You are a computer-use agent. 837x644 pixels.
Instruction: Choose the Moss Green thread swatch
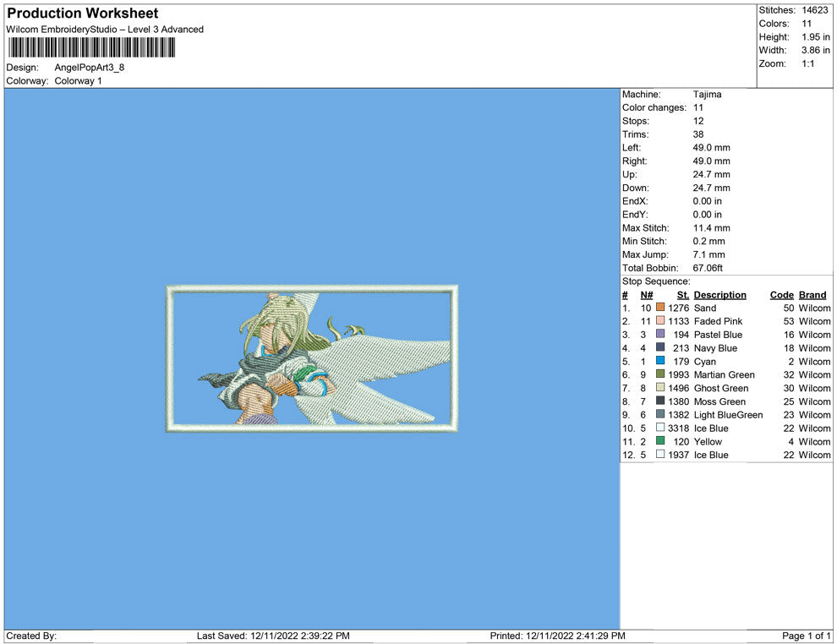pos(660,401)
